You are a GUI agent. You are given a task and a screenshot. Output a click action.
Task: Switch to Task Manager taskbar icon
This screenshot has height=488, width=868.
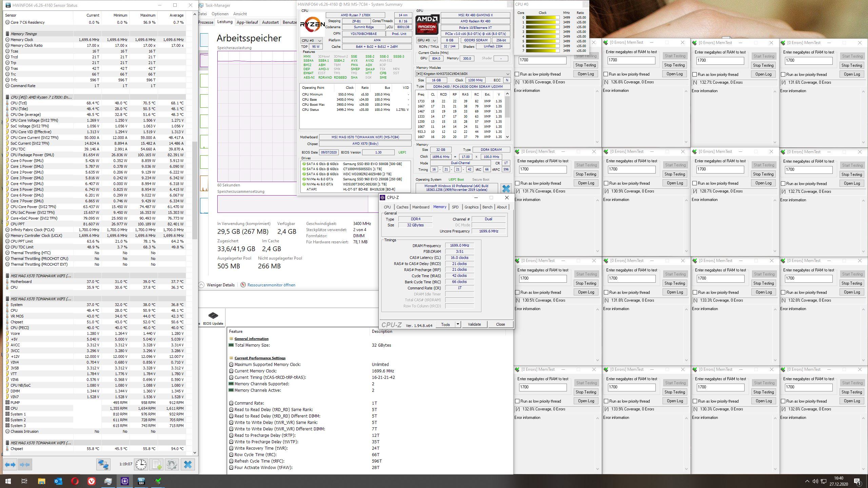pos(108,481)
